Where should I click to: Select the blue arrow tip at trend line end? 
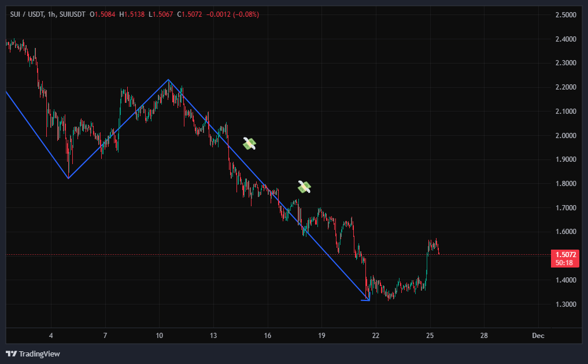click(368, 299)
